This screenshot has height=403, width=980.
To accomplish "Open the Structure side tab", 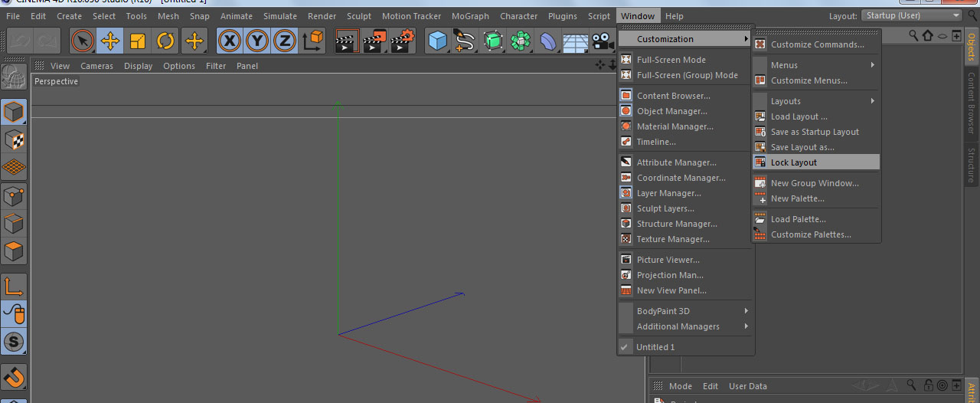I will tap(972, 165).
